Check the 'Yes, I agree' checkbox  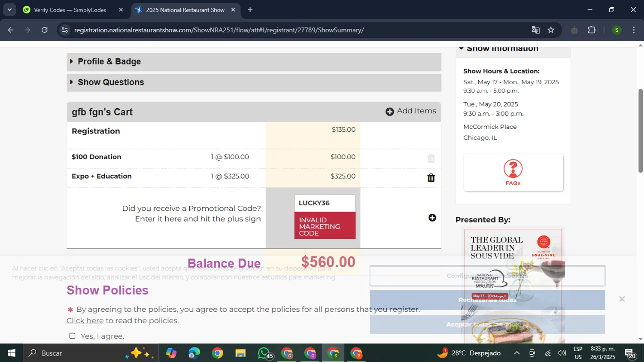point(72,336)
